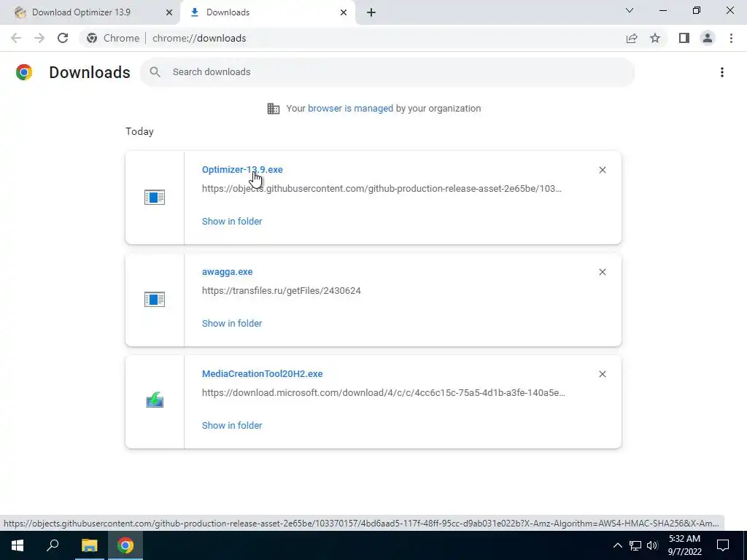Remove MediaCreationTool20H2.exe from the list
Screen dimensions: 747x560
point(602,374)
